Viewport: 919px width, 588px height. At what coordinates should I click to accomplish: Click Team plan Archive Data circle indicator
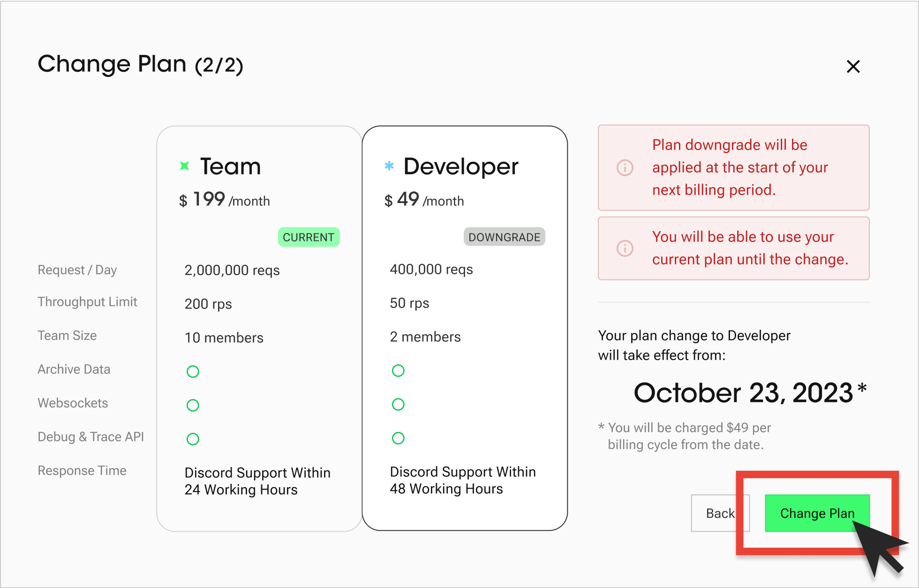click(193, 371)
